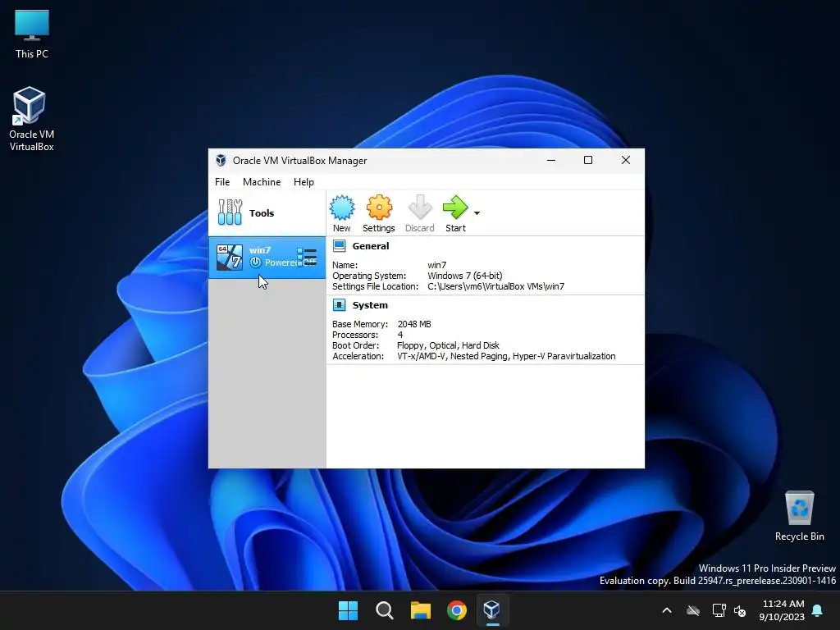Open the notifications bell icon
840x630 pixels.
pyautogui.click(x=818, y=610)
